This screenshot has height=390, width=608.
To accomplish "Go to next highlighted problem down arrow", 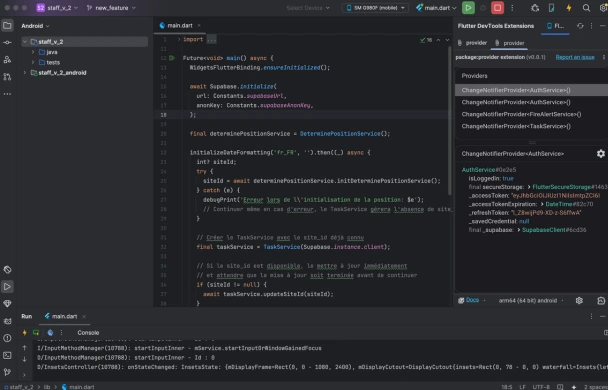I will 447,40.
